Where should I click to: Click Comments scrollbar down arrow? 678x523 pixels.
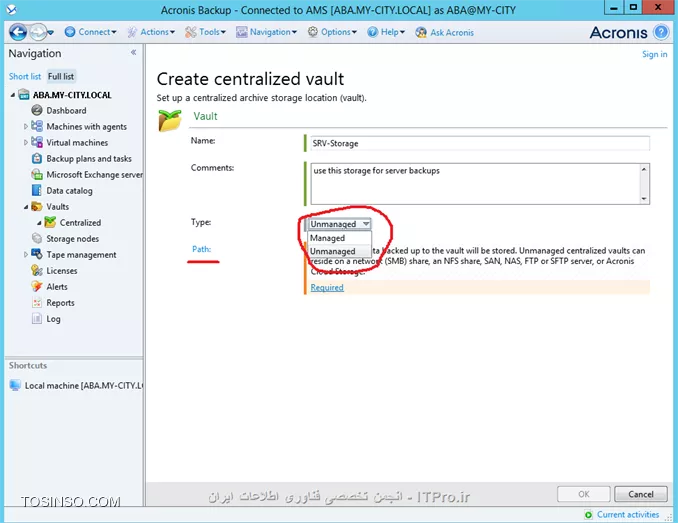click(644, 199)
